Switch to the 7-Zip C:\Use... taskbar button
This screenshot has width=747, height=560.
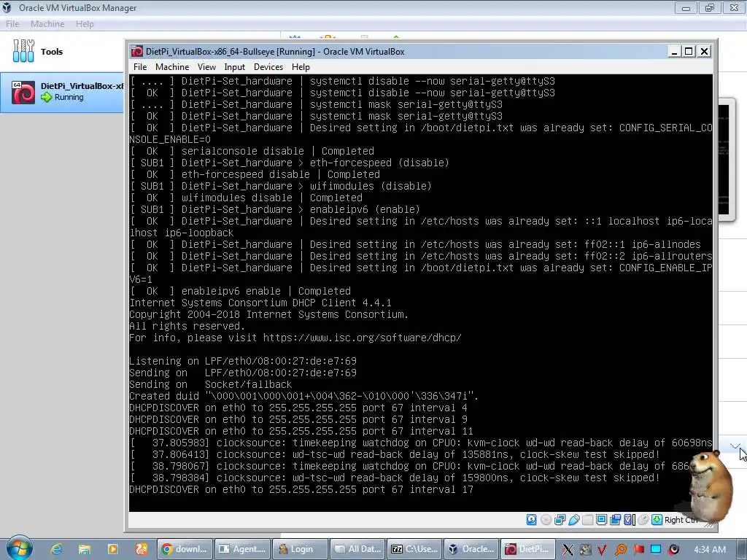coord(414,549)
